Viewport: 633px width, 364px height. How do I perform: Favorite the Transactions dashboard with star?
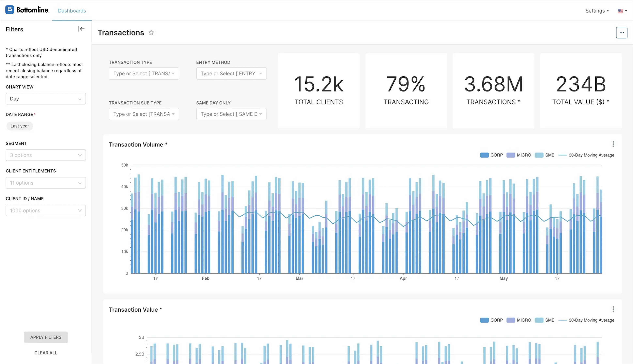[151, 33]
